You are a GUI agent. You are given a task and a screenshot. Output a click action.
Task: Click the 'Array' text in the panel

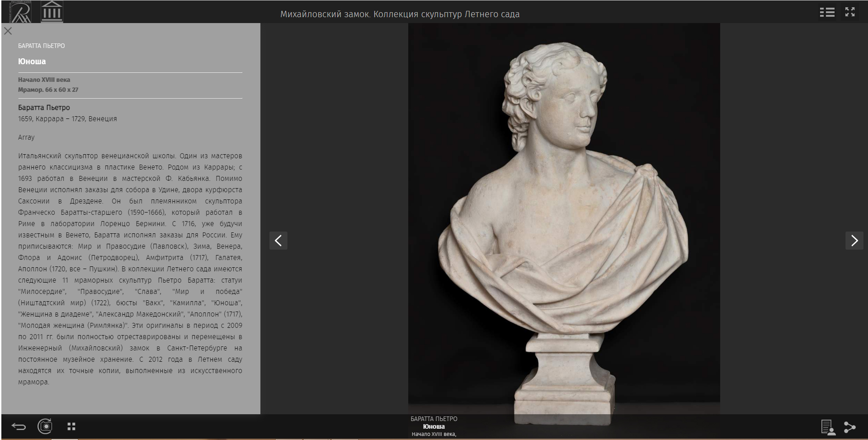click(26, 137)
